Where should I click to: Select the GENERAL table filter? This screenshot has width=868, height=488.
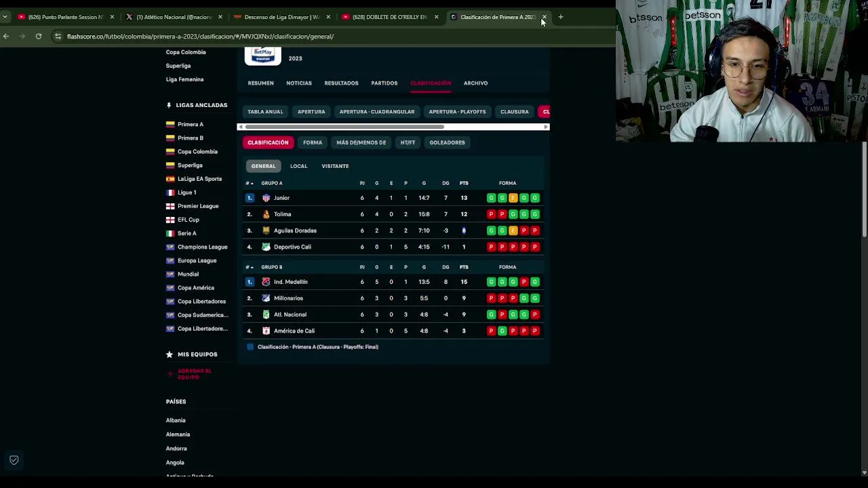(263, 166)
